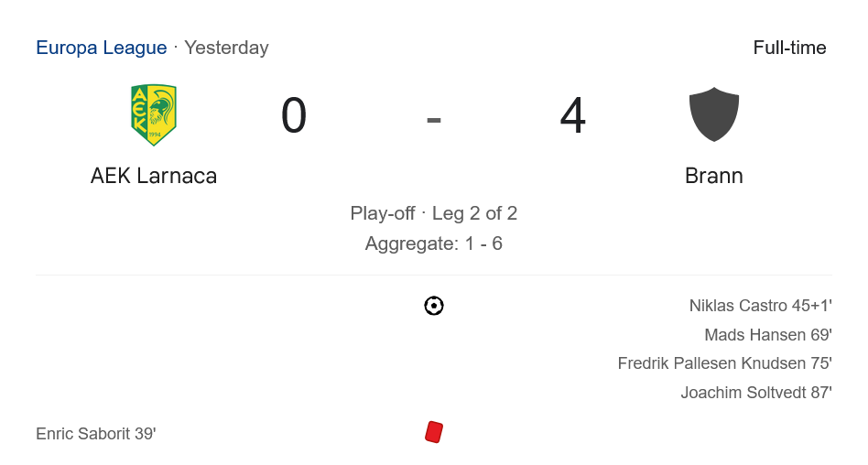
Task: Click Enric Saborit 39' red card entry
Action: tap(96, 434)
